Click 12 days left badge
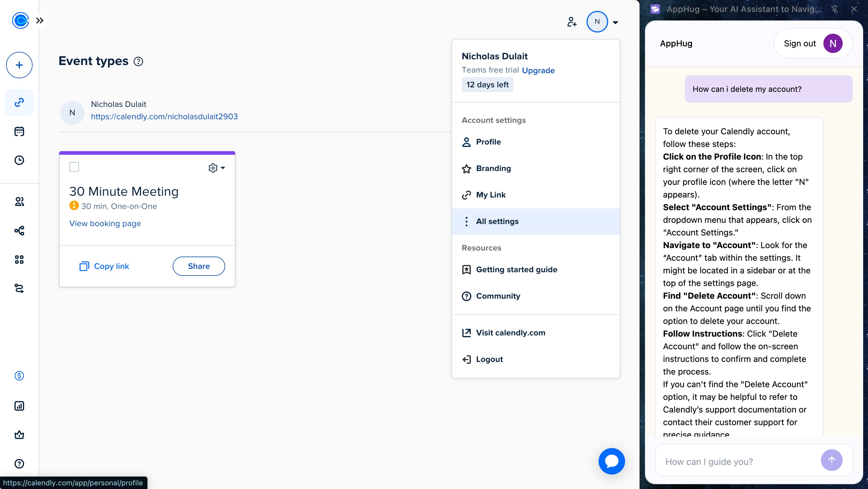The width and height of the screenshot is (868, 489). [x=487, y=85]
